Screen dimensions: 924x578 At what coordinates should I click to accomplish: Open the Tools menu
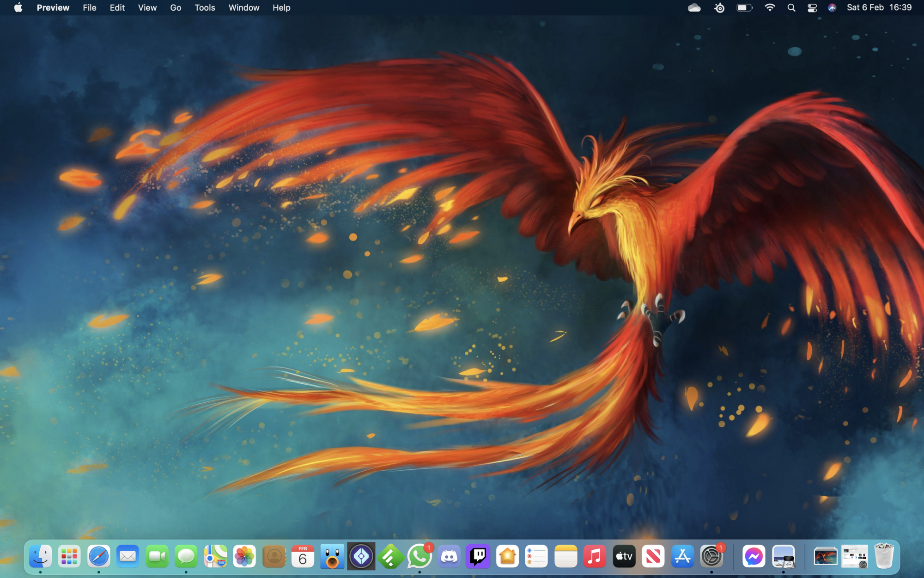[205, 7]
